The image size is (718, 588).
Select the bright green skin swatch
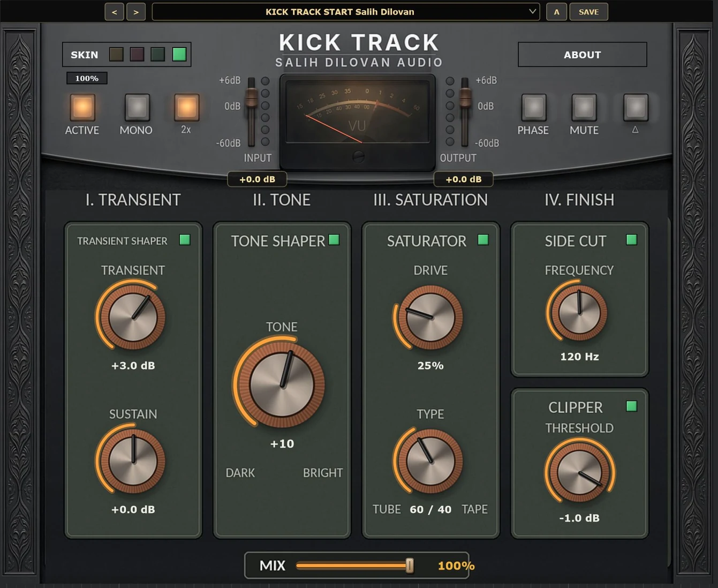coord(179,54)
